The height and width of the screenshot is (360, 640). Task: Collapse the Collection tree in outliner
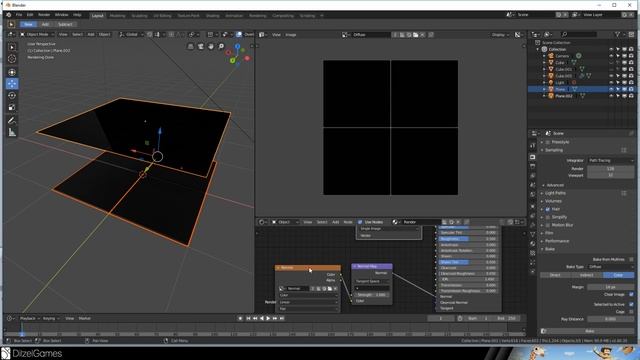[x=538, y=49]
